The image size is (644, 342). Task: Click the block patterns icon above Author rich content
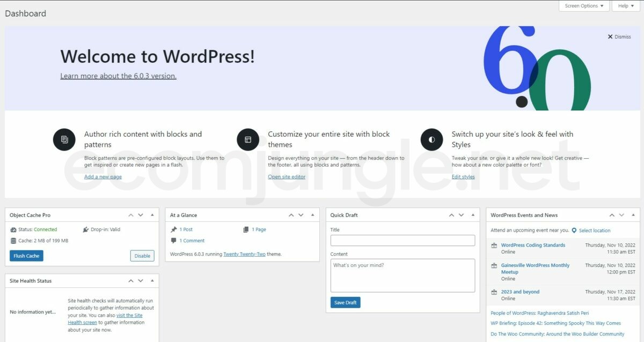pos(64,139)
